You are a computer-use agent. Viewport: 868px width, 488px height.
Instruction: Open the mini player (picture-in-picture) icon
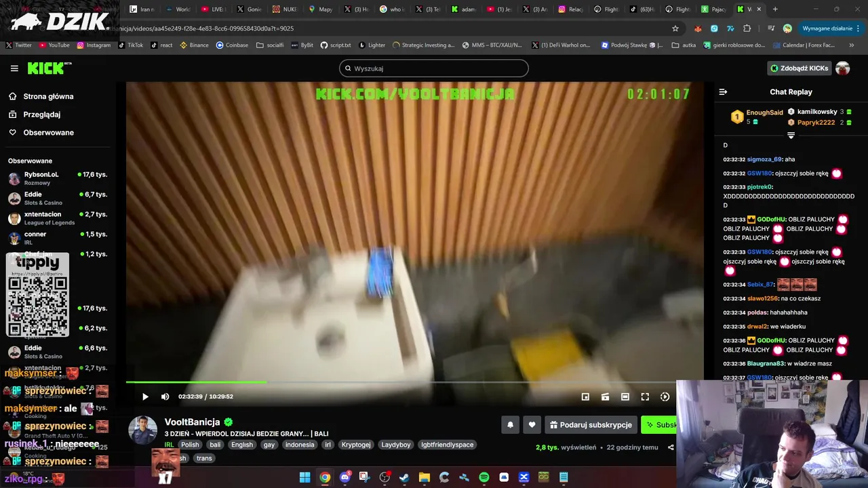(585, 396)
